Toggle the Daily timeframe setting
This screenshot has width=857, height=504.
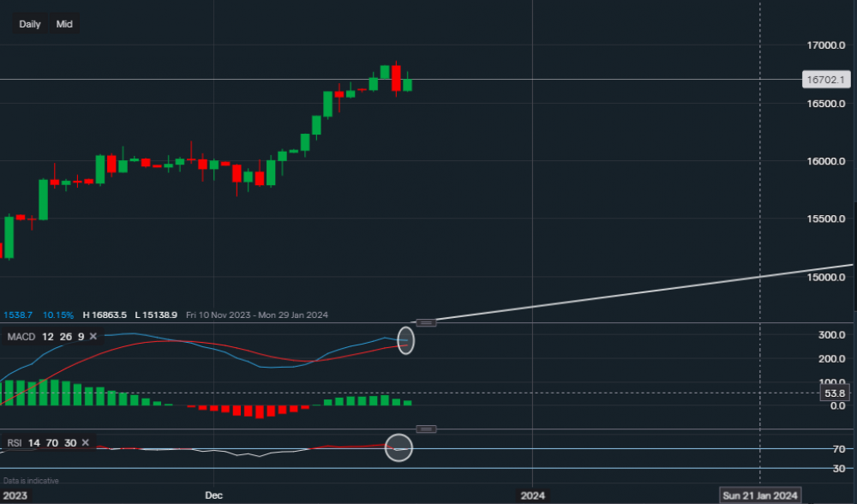pos(29,24)
